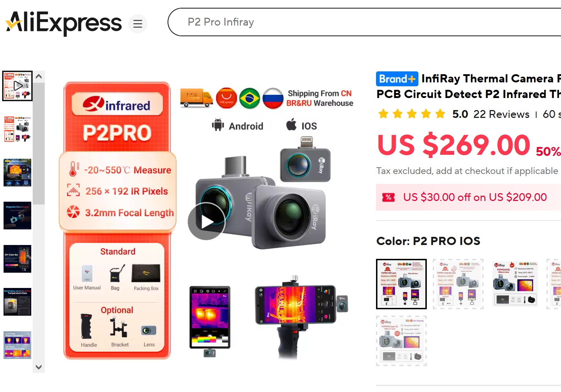Select the Thermal Camera phone thumbnail
The image size is (561, 392).
tap(17, 173)
